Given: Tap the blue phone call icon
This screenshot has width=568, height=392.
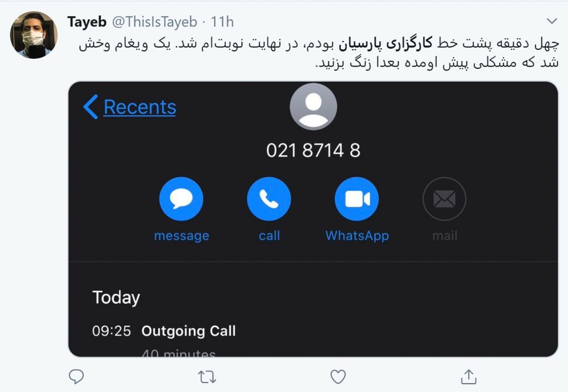Looking at the screenshot, I should coord(269,198).
